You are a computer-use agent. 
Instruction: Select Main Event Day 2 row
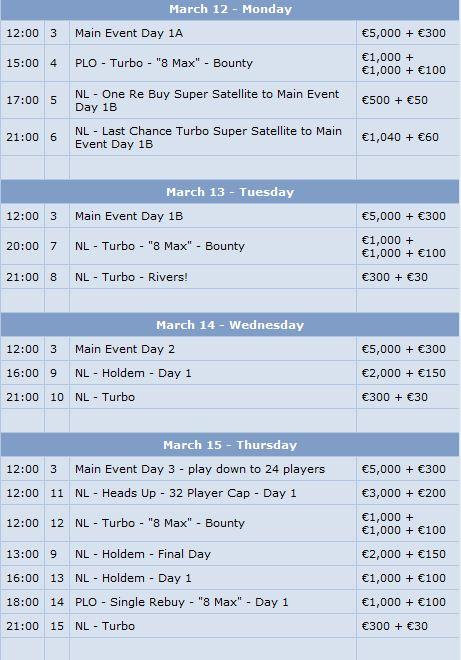[x=230, y=349]
